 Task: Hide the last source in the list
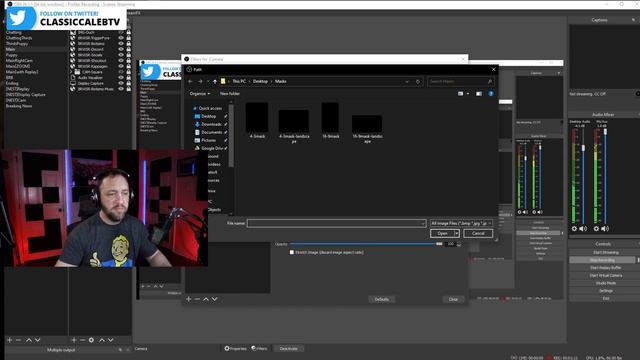pyautogui.click(x=121, y=89)
